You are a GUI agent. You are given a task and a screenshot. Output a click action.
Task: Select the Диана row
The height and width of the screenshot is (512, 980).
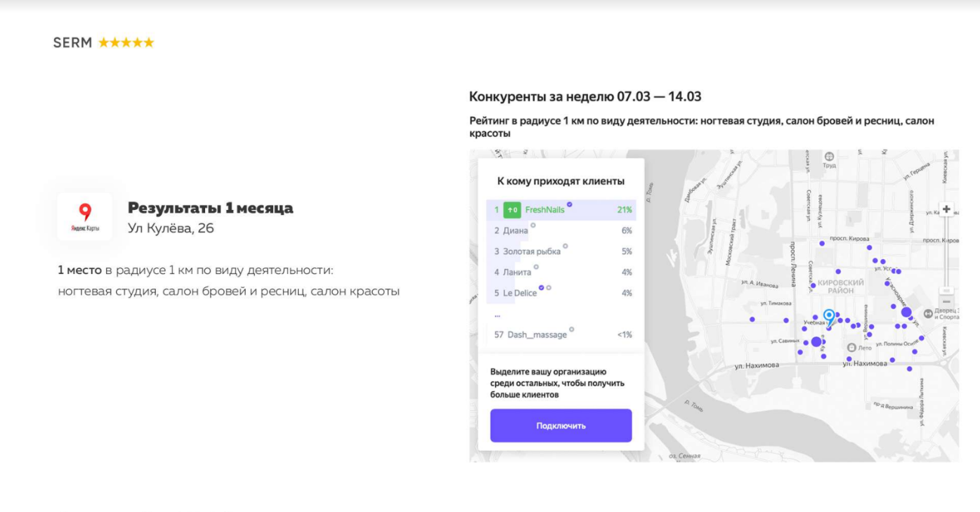point(561,230)
